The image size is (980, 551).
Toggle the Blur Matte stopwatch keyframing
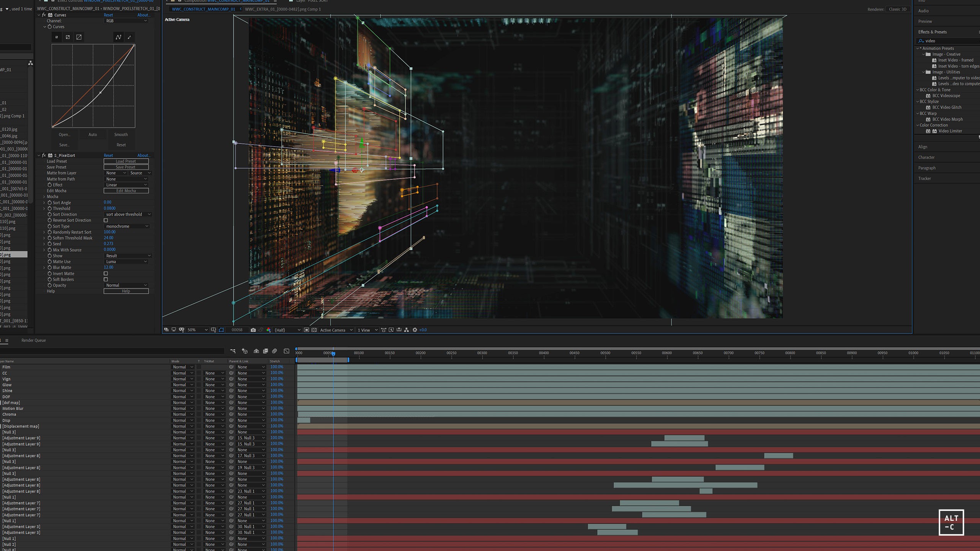coord(50,267)
